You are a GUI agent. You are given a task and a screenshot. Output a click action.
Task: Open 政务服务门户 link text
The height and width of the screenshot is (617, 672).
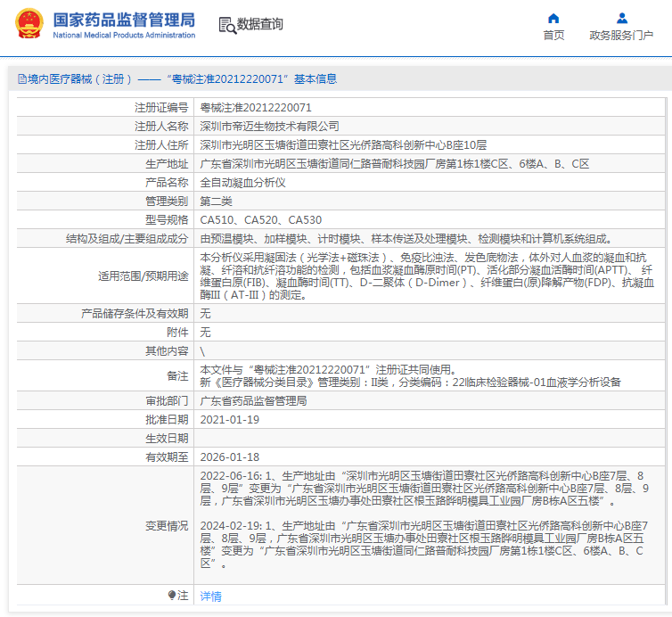pos(621,35)
